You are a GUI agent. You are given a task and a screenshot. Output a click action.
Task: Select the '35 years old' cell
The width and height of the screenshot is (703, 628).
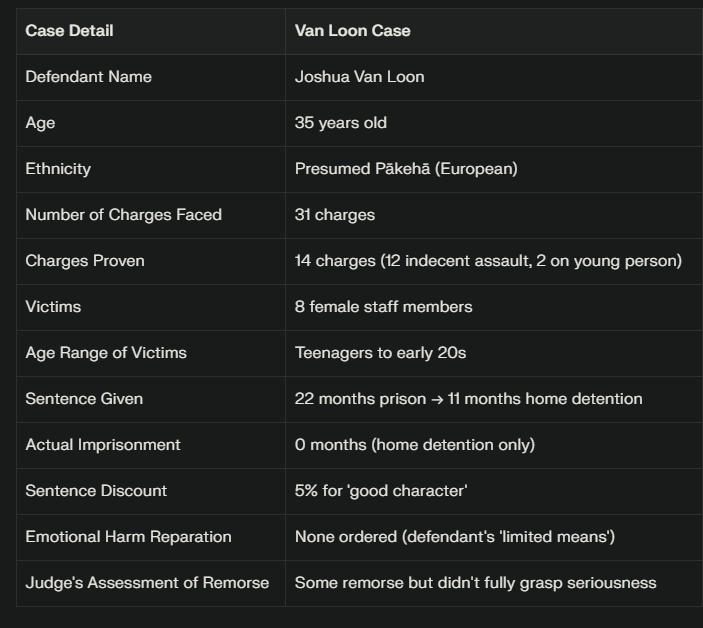coord(340,122)
